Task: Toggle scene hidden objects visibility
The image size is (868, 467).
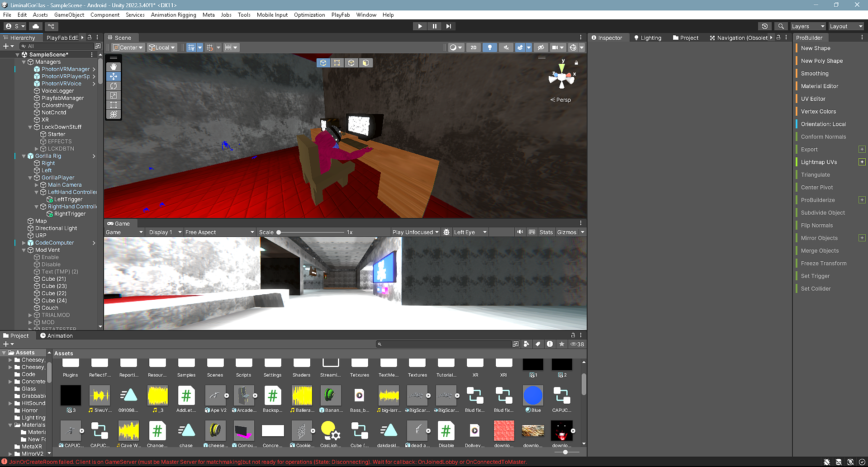Action: tap(541, 47)
